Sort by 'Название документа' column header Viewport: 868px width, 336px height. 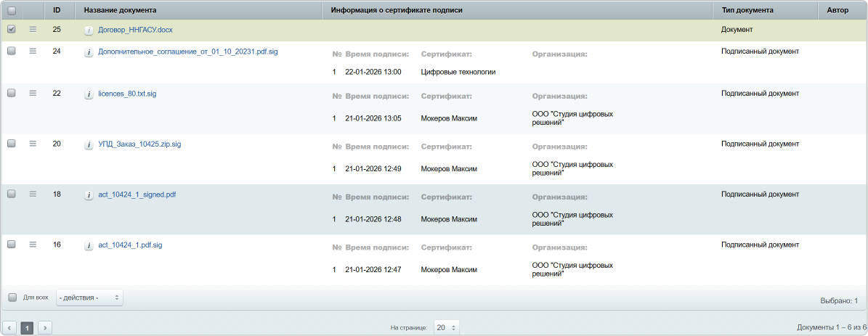(x=120, y=10)
